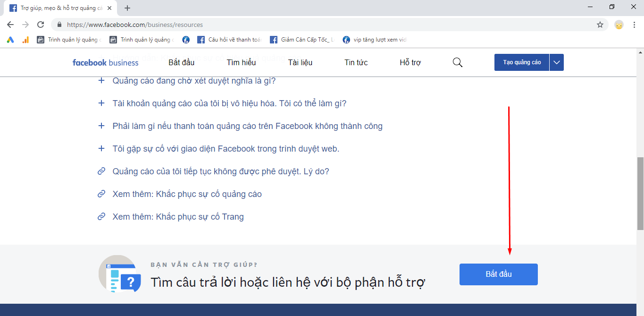The height and width of the screenshot is (316, 644).
Task: Open 'Tài khoản quảng cáo của tôi bị vô hiệu hóa' question
Action: pyautogui.click(x=229, y=103)
